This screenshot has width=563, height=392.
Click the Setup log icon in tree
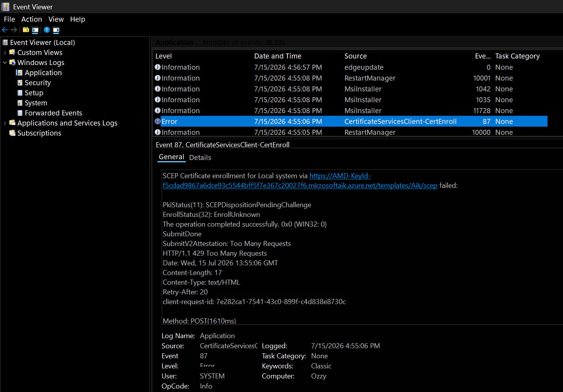[x=20, y=93]
